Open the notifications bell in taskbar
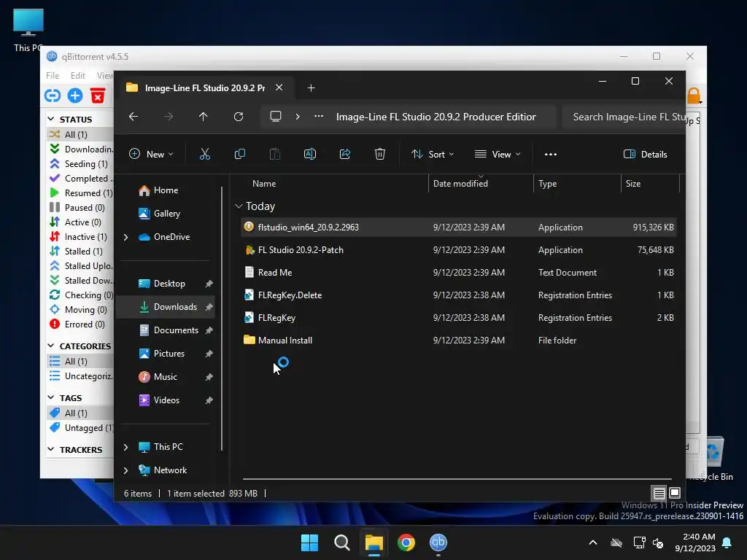The height and width of the screenshot is (560, 747). pyautogui.click(x=727, y=542)
